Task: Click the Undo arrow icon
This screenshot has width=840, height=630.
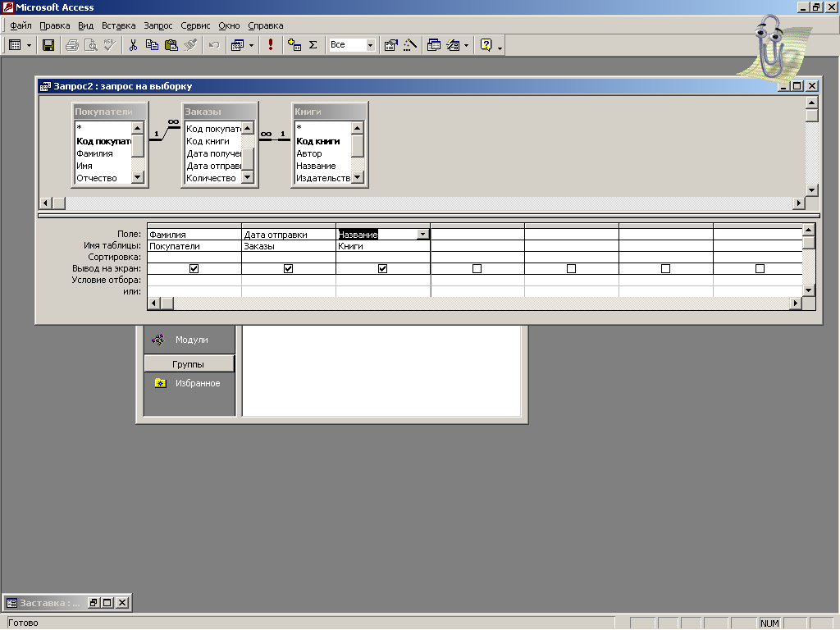Action: tap(214, 46)
